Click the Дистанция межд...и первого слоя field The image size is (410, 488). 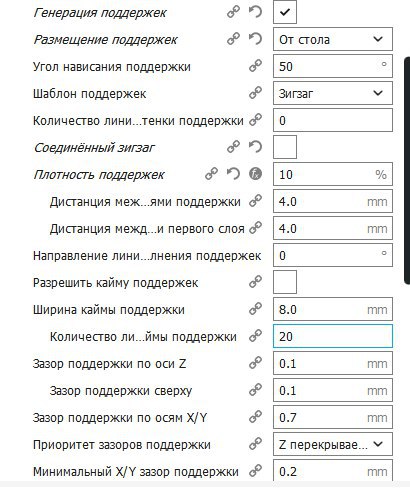[333, 228]
